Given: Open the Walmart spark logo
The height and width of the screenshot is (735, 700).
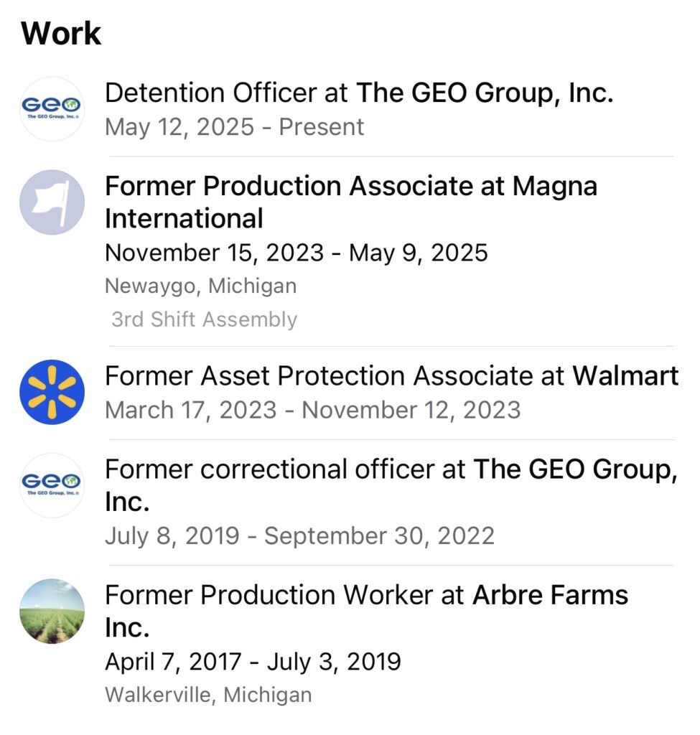Looking at the screenshot, I should pyautogui.click(x=52, y=392).
